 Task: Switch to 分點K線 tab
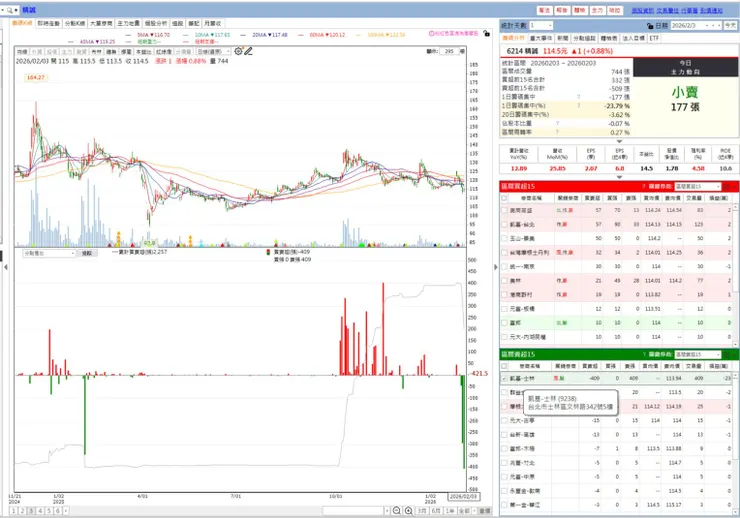pos(75,23)
